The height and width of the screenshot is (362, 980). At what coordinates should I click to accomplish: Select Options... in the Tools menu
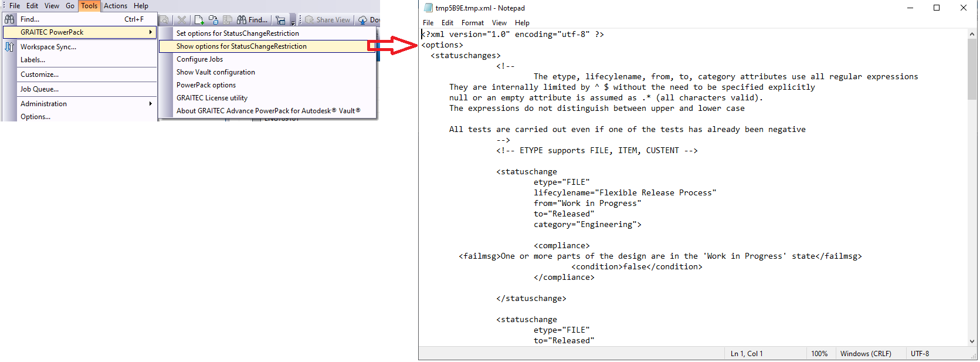coord(80,117)
